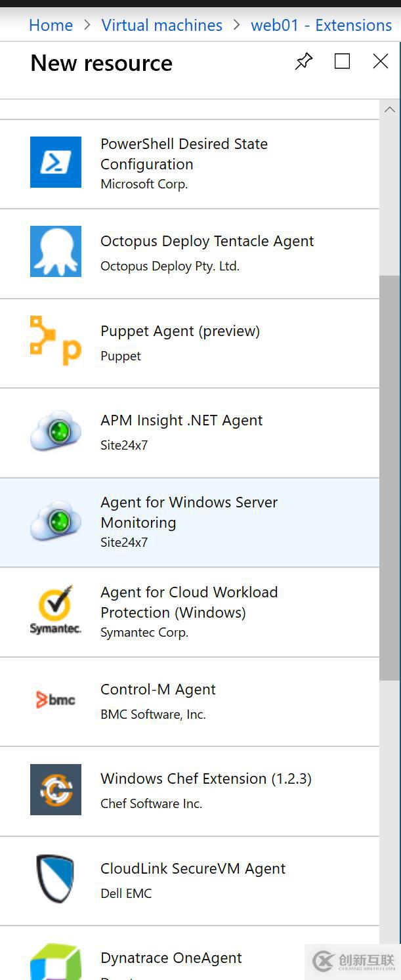Click the scroll up arrow

coord(390,110)
